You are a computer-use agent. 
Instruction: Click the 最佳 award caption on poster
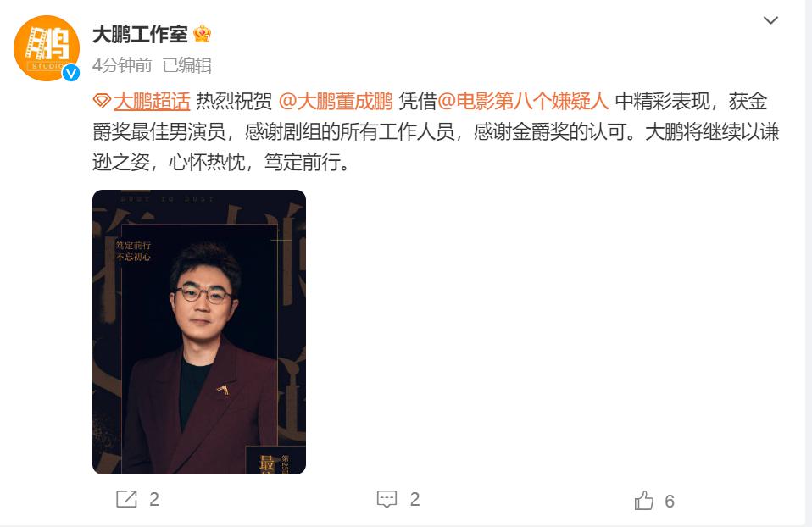tap(267, 463)
